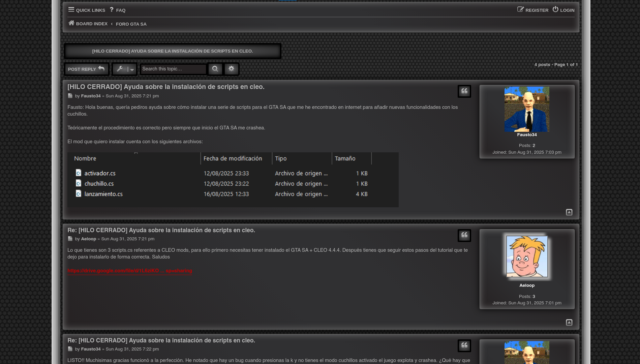Screen dimensions: 640x364
Task: Click the home icon next to Board Index
Action: click(x=71, y=23)
